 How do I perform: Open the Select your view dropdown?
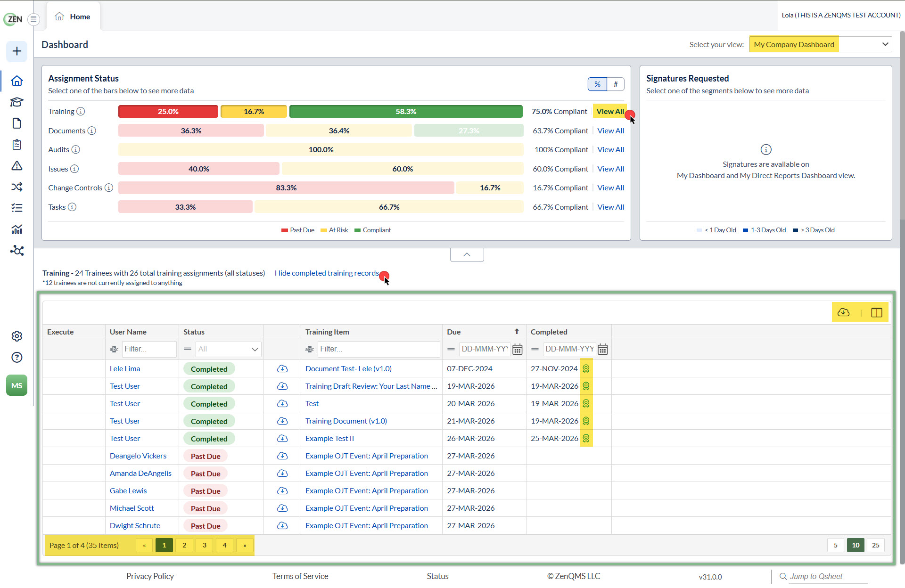tap(821, 44)
